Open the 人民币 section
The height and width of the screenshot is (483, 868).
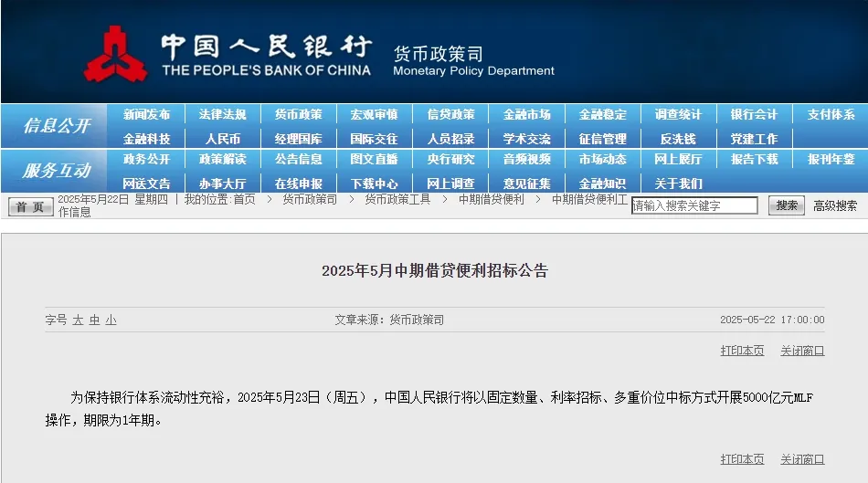pos(223,139)
